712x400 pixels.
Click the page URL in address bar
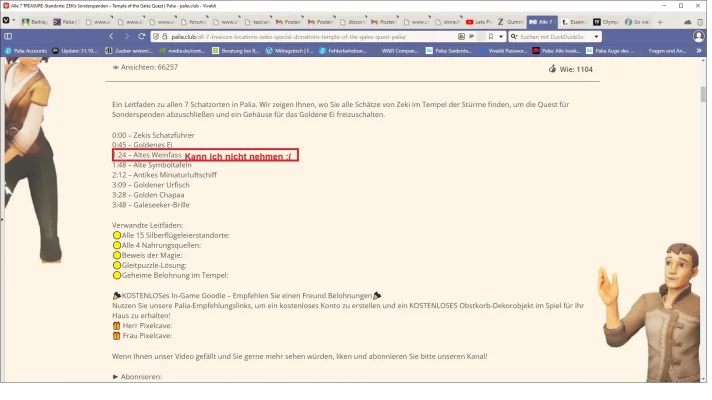[x=289, y=37]
